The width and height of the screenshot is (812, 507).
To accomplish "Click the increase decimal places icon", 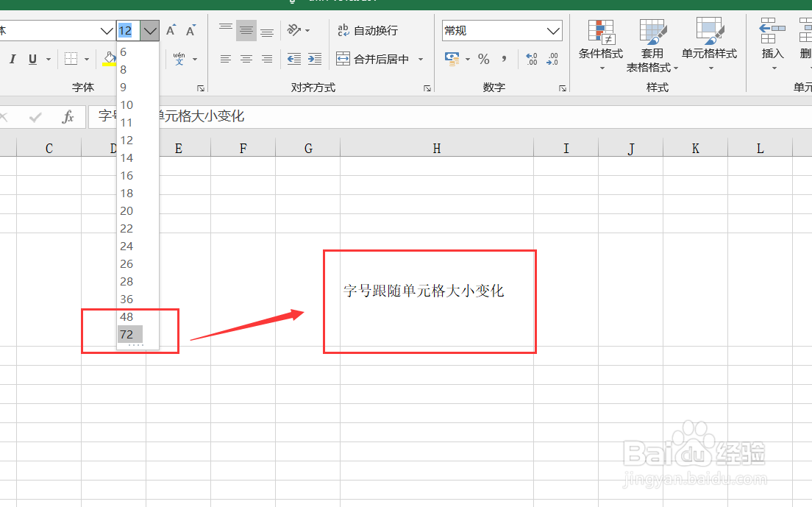I will (x=531, y=59).
